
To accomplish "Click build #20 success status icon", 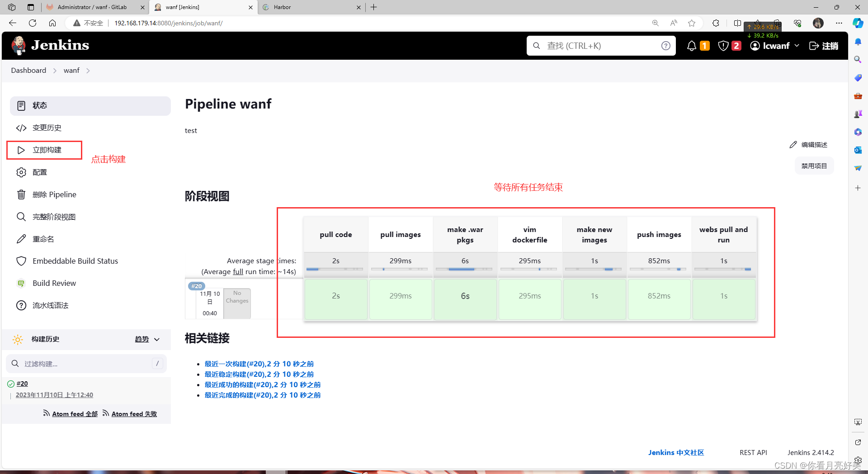I will click(11, 384).
